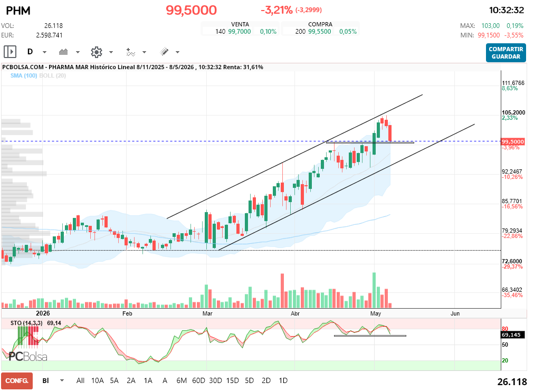Image resolution: width=534 pixels, height=392 pixels.
Task: Switch to the 5A range
Action: 114,381
